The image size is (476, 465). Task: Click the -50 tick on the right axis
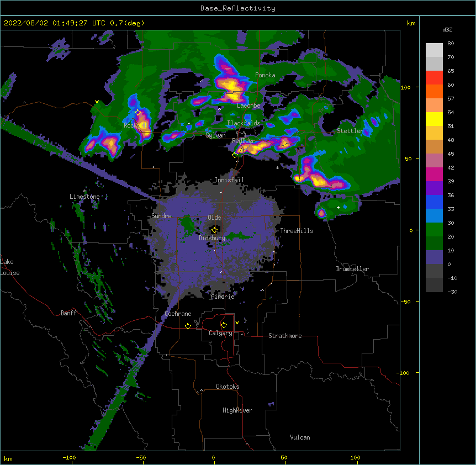[405, 302]
